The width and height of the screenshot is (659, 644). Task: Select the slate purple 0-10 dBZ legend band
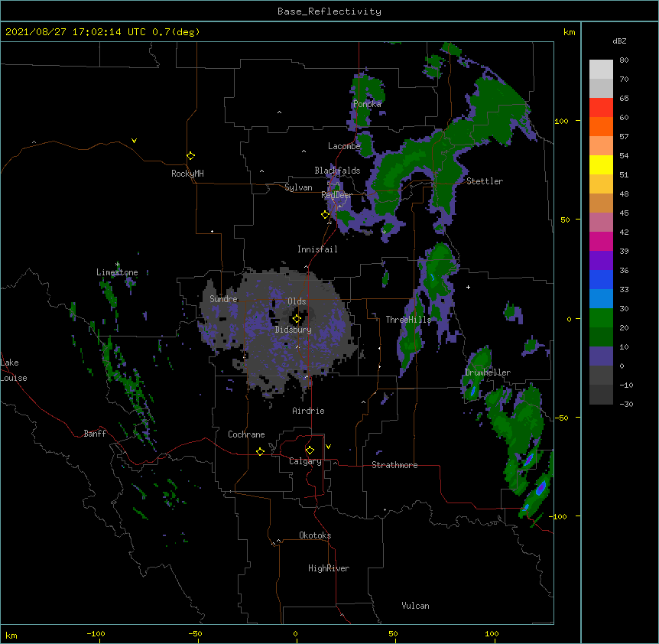pyautogui.click(x=601, y=356)
